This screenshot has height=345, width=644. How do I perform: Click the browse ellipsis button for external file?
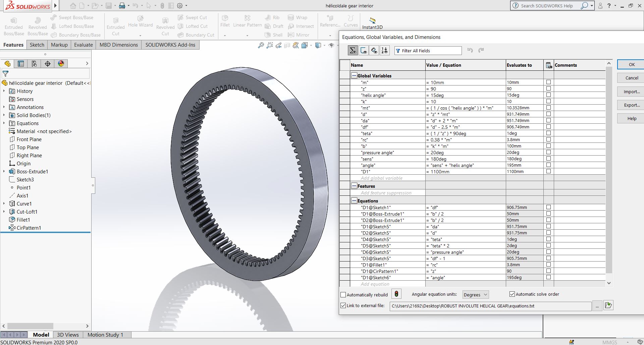click(x=597, y=306)
